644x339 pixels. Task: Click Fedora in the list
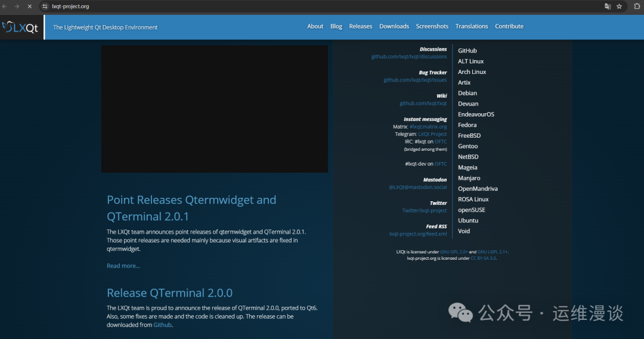pos(467,125)
